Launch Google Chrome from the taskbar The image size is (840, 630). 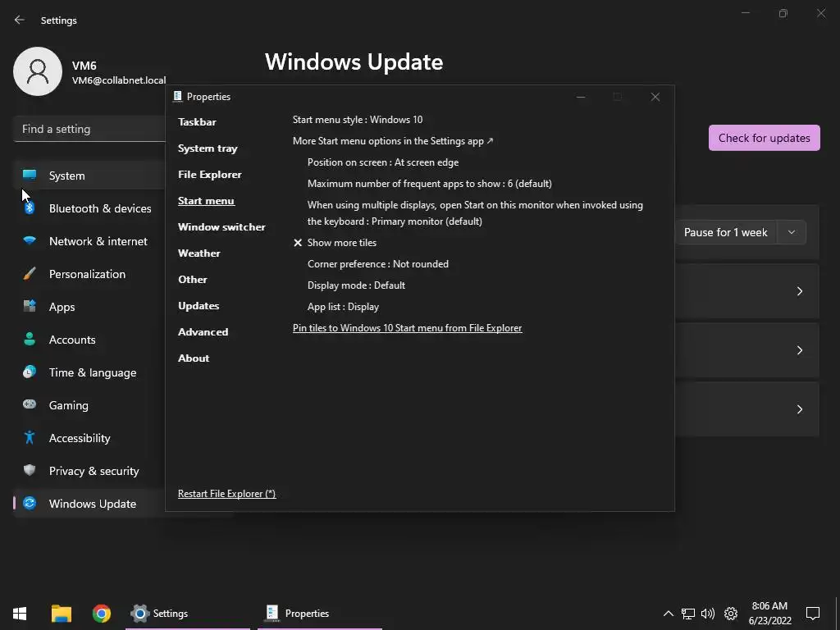click(101, 614)
